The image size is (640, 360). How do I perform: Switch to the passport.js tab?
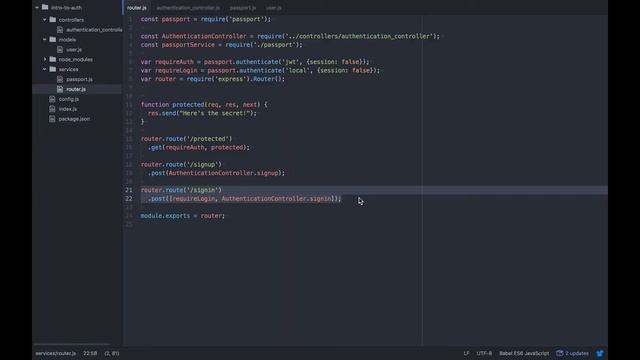pos(243,8)
